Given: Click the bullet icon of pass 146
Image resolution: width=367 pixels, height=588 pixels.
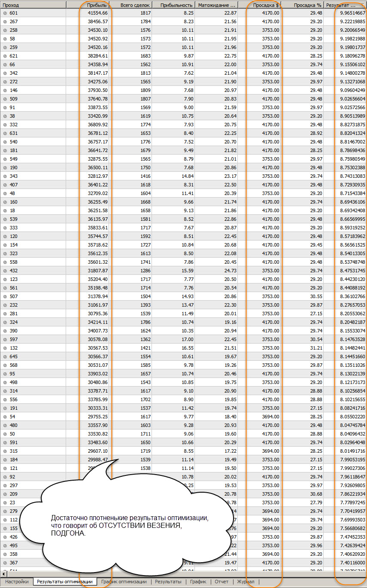Looking at the screenshot, I should (x=5, y=90).
